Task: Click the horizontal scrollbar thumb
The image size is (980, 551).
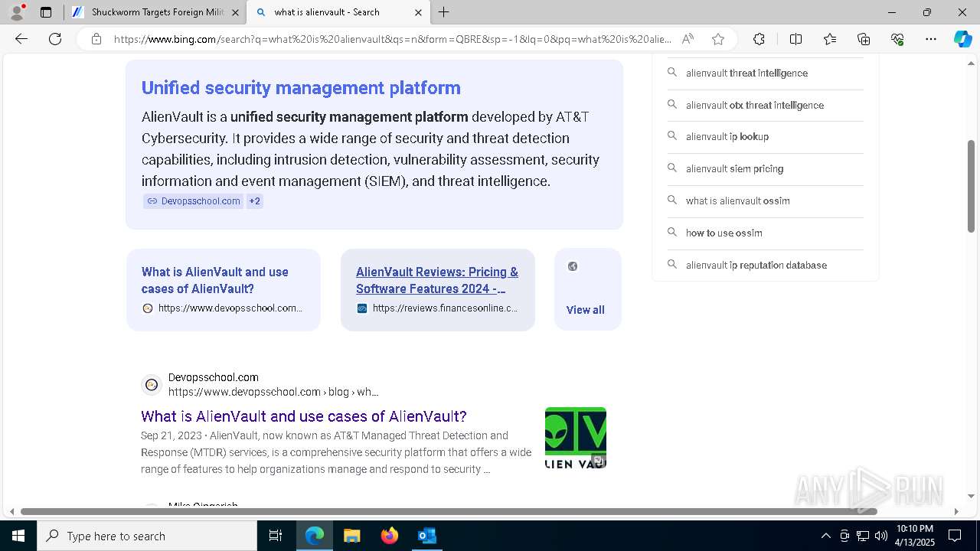Action: coord(449,511)
